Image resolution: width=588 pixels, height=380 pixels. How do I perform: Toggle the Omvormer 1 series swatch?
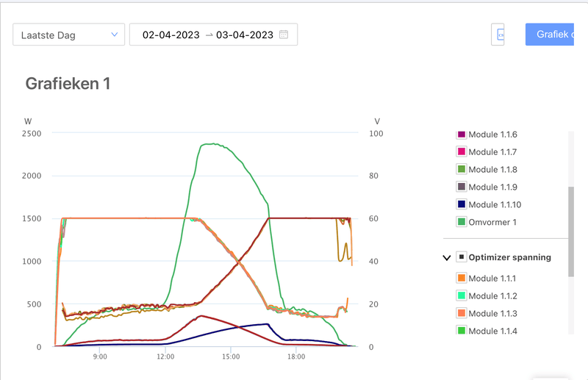tap(462, 223)
